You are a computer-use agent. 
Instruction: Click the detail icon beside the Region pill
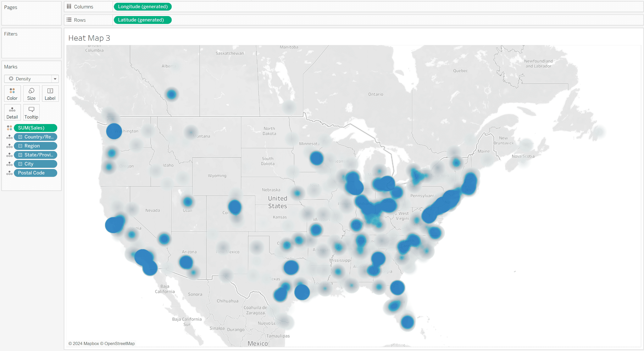click(9, 146)
